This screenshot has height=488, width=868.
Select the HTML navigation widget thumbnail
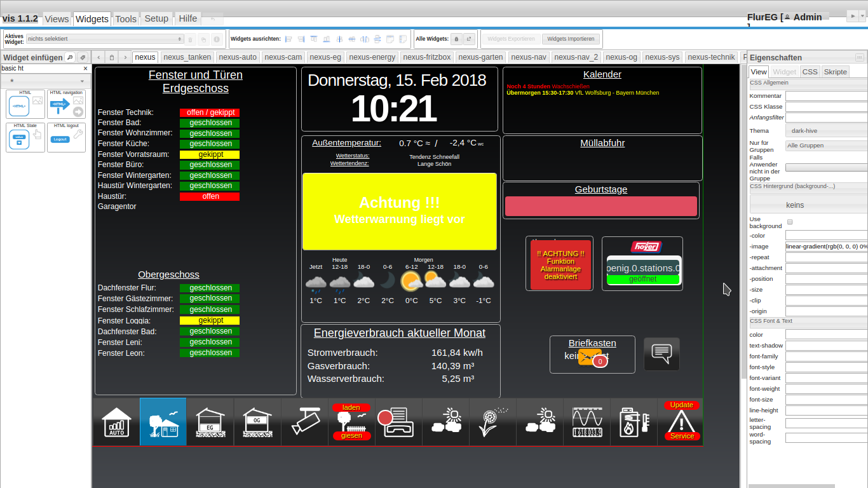66,104
